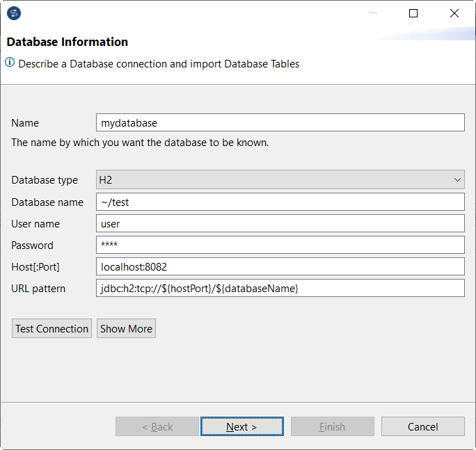The width and height of the screenshot is (476, 450).
Task: Click into the Password field
Action: pos(280,245)
